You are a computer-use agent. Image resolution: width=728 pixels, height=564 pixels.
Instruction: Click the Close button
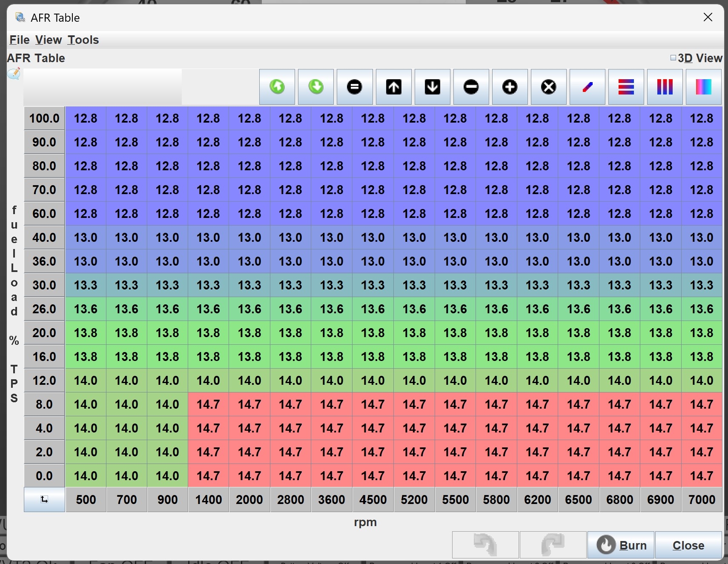coord(688,545)
